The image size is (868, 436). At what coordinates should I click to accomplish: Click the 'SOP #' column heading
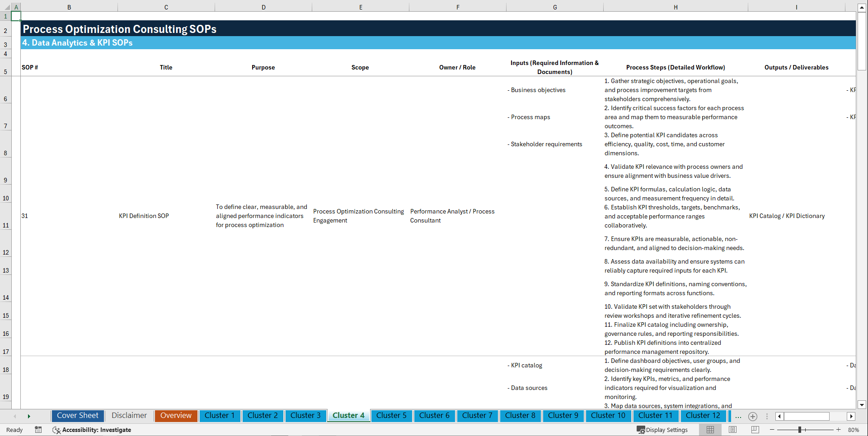click(30, 67)
